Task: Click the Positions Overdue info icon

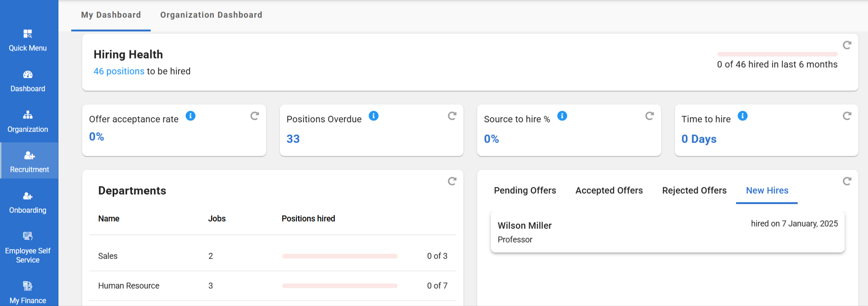Action: pos(374,116)
